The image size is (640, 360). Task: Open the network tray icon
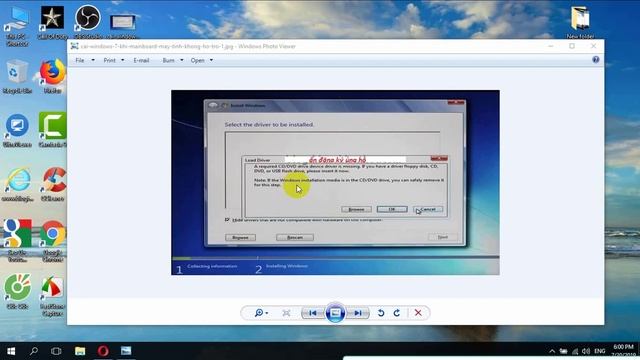click(575, 351)
